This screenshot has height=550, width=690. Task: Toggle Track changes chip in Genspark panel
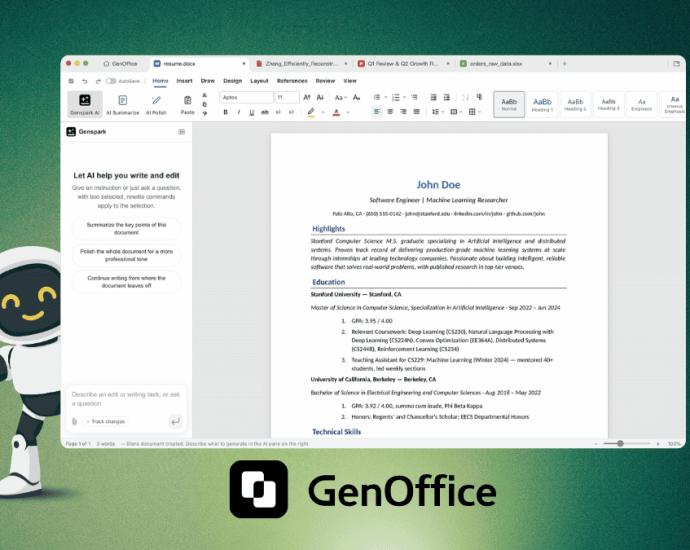[x=106, y=422]
